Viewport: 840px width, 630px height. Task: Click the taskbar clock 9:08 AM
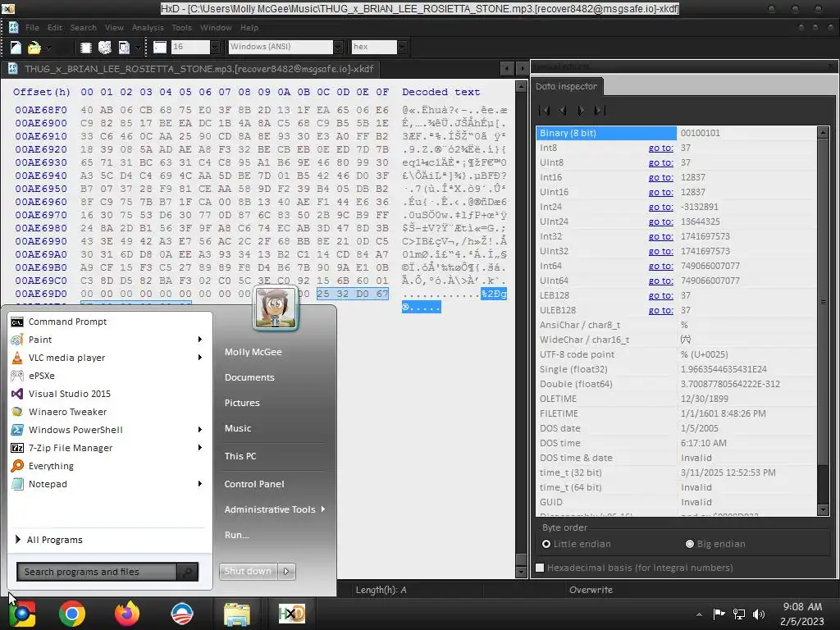coord(802,607)
